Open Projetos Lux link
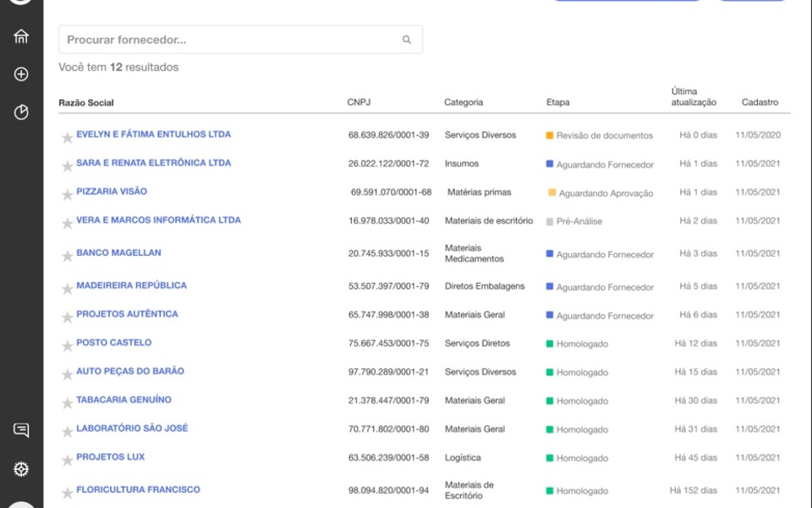The image size is (812, 508). point(110,456)
